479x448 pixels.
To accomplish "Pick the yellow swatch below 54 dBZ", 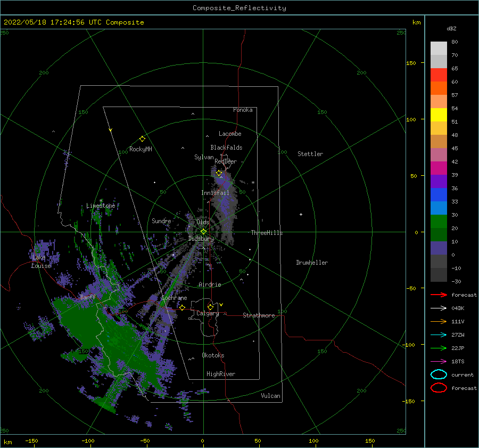I will click(439, 115).
